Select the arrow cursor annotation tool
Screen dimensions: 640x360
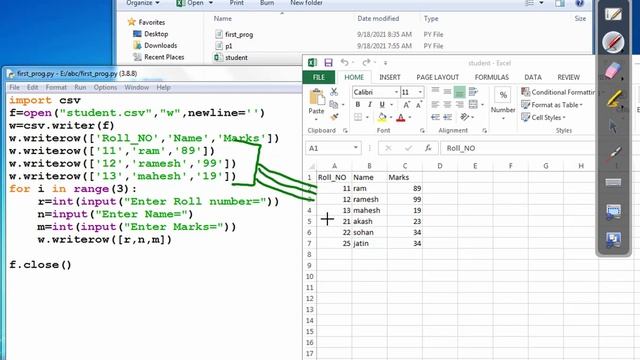coord(613,127)
